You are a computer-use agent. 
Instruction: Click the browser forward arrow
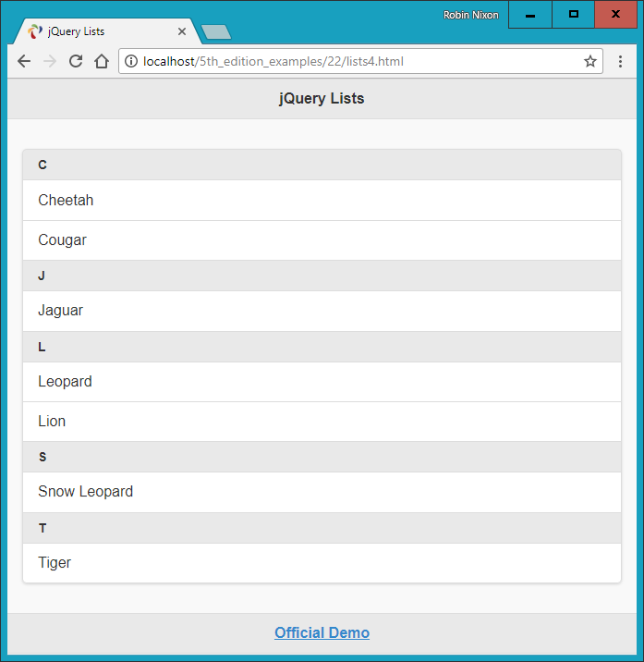tap(50, 62)
